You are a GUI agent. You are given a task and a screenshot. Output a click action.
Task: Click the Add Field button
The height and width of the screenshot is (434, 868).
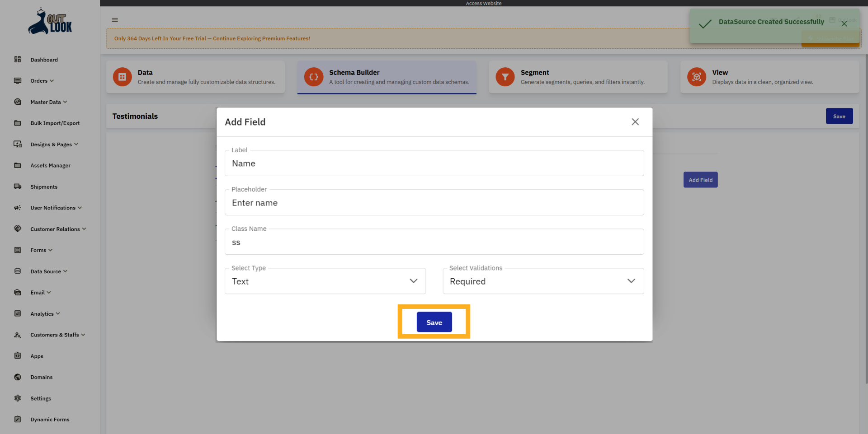coord(700,180)
